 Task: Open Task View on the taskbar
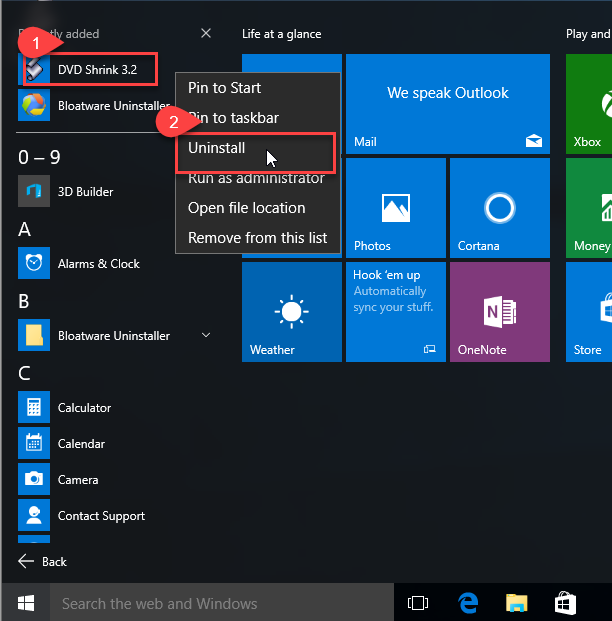point(418,603)
